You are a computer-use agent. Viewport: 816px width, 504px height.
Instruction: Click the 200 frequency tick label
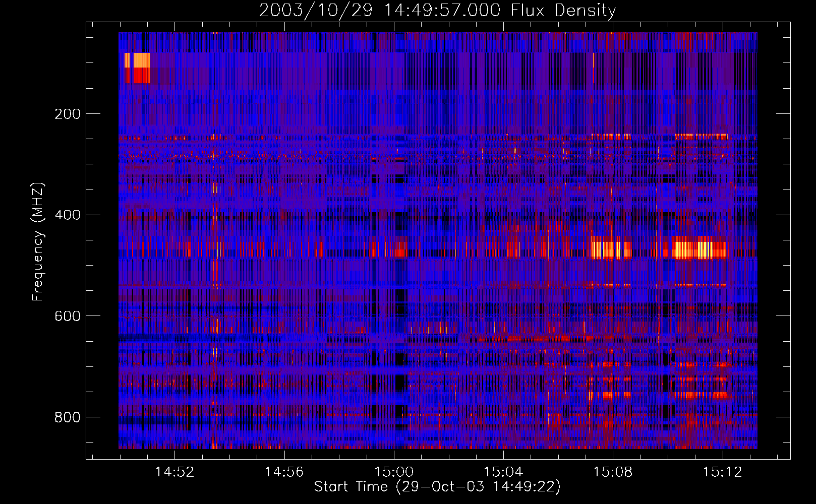(68, 114)
